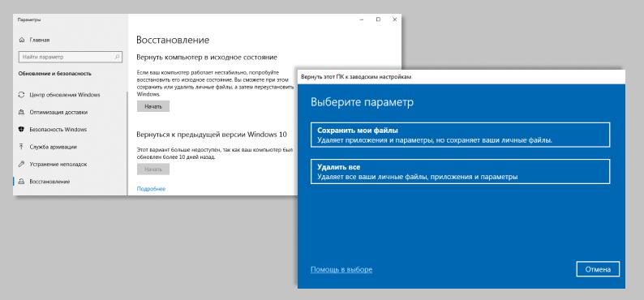Viewport: 644px width, 300px height.
Task: Follow the Подробнее link
Action: coord(151,189)
